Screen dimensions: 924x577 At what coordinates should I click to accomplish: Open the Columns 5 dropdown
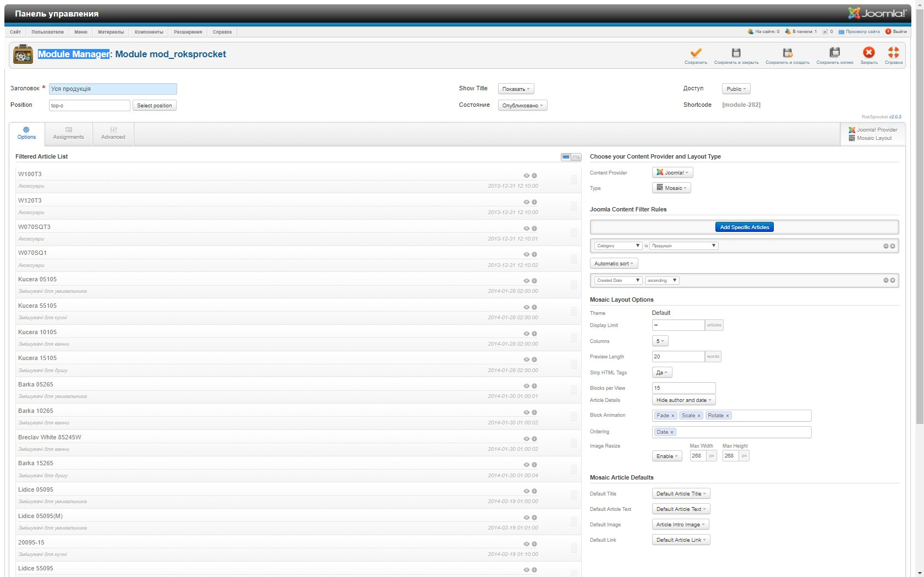(660, 341)
